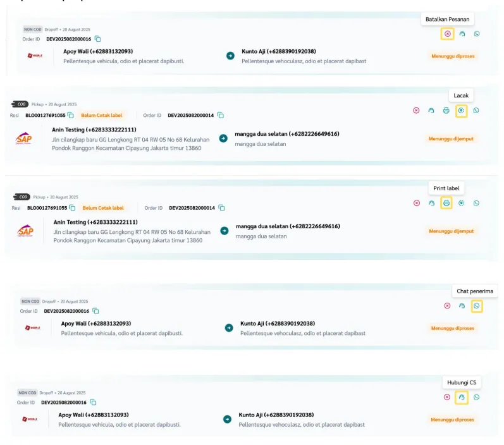
Task: Click the SAP courier logo in Lacak card
Action: pyautogui.click(x=24, y=138)
